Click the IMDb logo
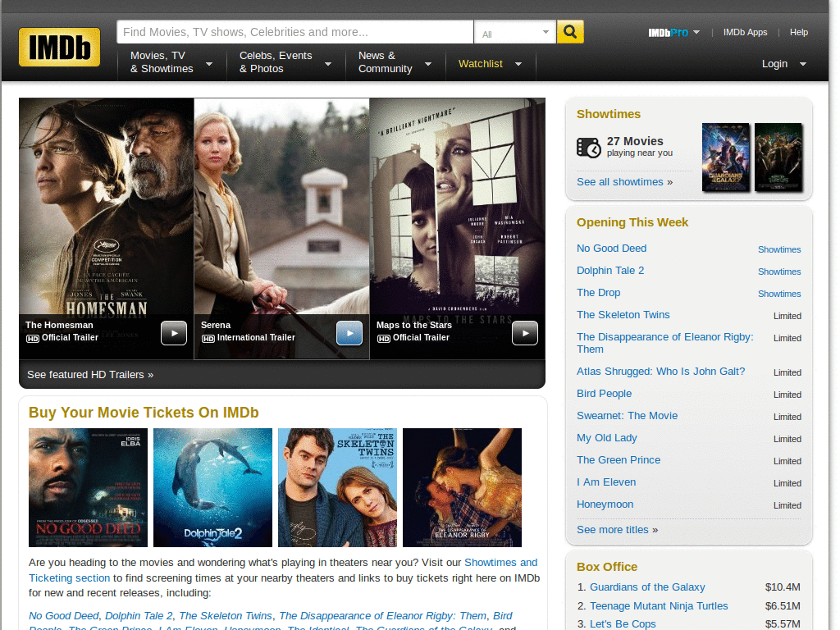This screenshot has height=630, width=840. pyautogui.click(x=59, y=47)
